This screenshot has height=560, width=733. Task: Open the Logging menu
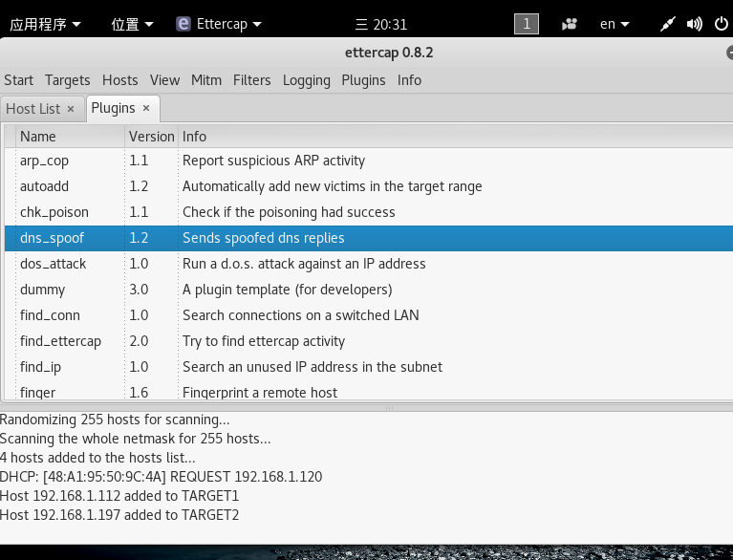click(x=306, y=80)
